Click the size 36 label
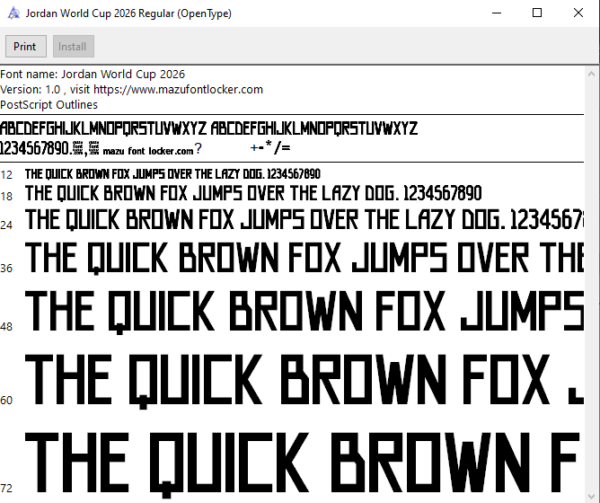This screenshot has height=503, width=600. [7, 268]
